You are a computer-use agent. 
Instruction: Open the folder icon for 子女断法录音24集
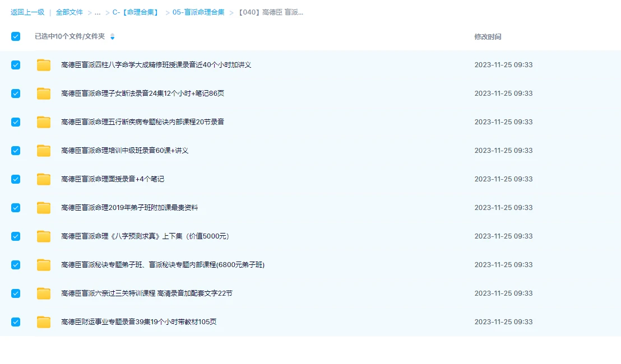43,93
